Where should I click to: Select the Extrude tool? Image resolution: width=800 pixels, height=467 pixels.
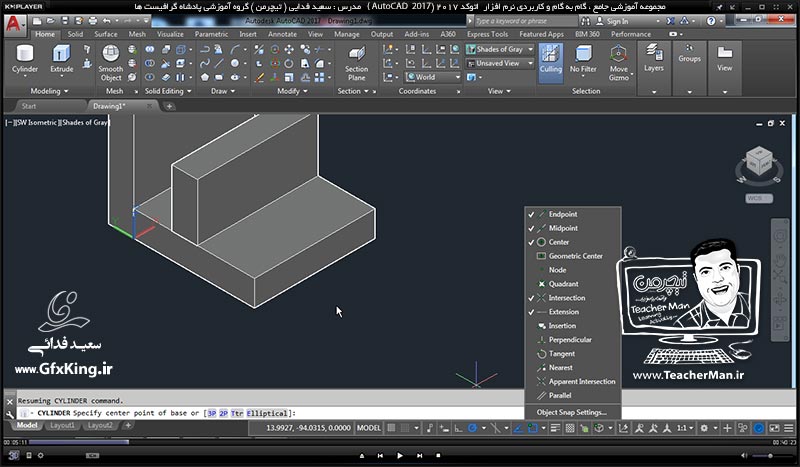[61, 59]
